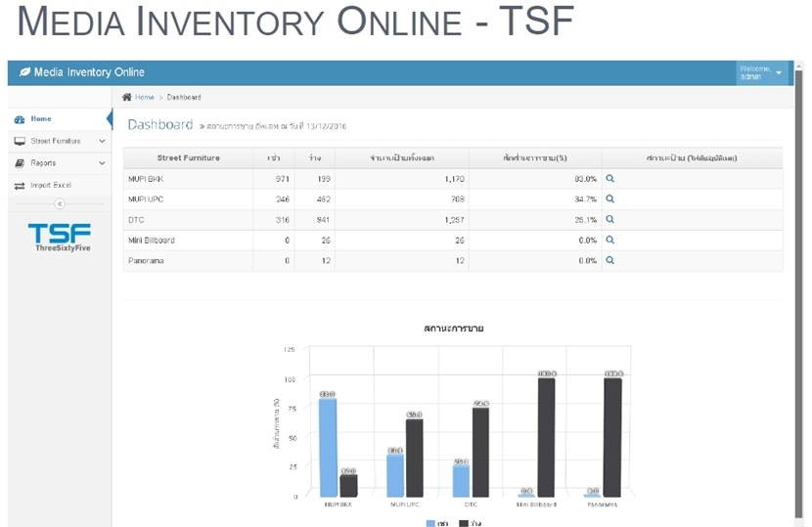Click the leaf logo icon in the header
This screenshot has height=527, width=812.
[24, 72]
